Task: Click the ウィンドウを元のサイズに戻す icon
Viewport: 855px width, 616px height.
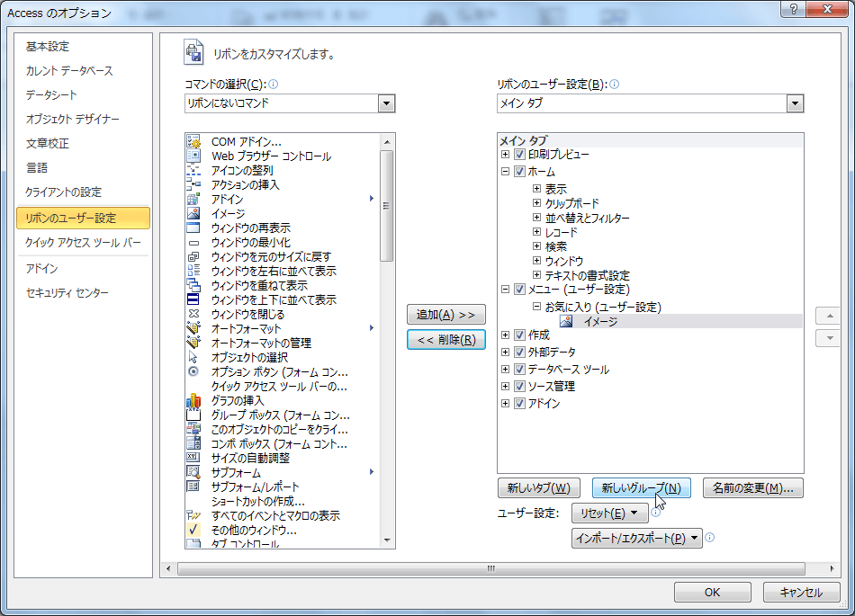Action: [193, 256]
